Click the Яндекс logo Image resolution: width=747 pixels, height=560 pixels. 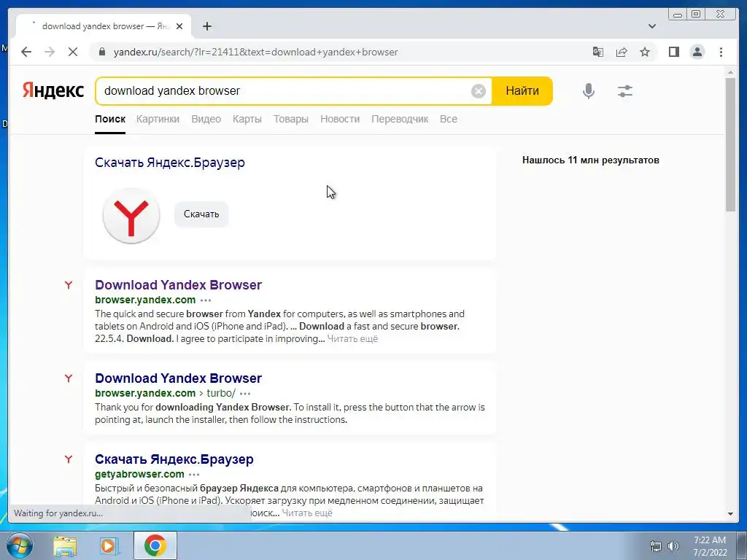53,90
